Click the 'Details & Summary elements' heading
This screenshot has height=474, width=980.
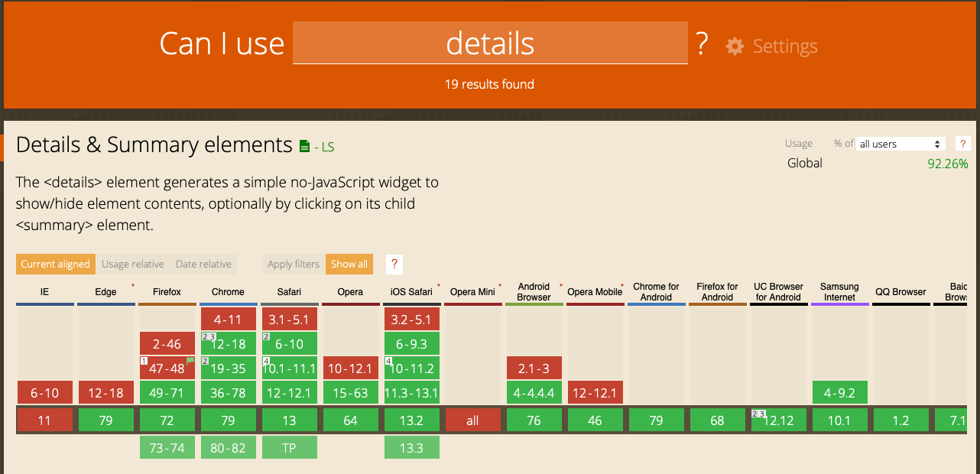click(154, 144)
